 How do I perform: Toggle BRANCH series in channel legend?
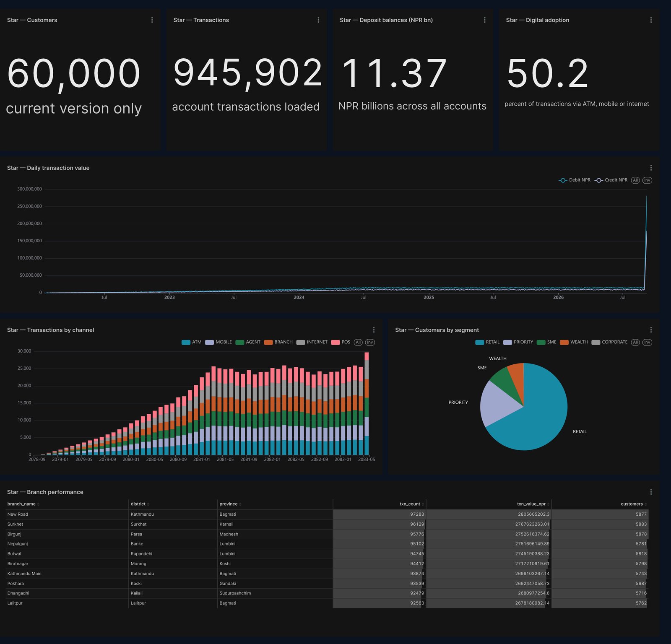pos(278,342)
